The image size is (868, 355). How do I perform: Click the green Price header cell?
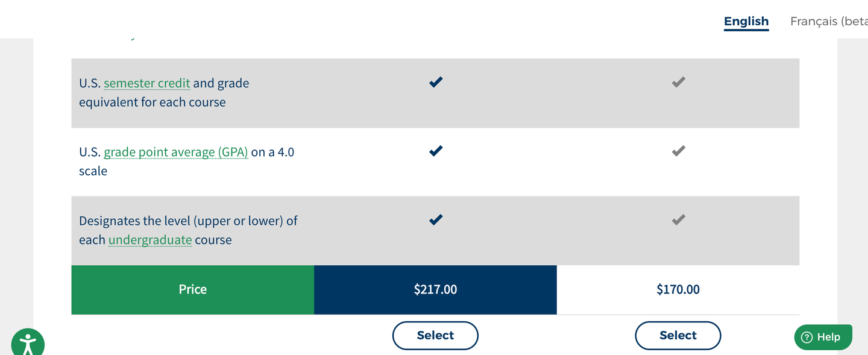[193, 290]
